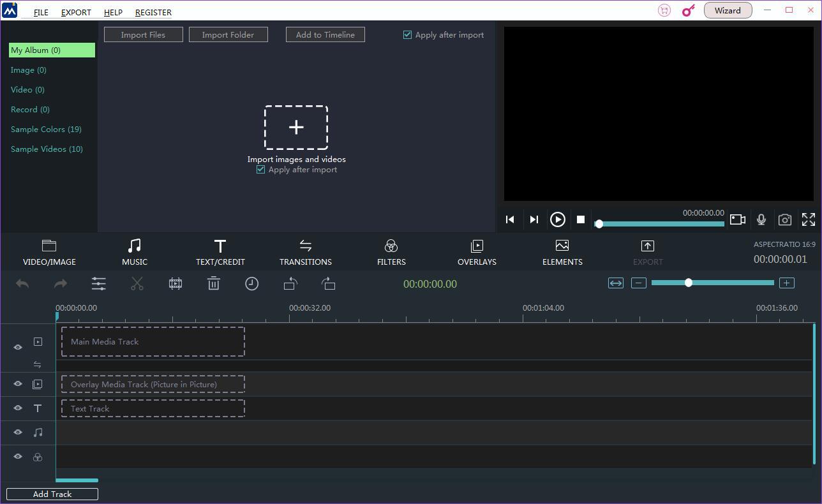Click the fit-to-timeline double arrow icon
The height and width of the screenshot is (504, 822).
(x=616, y=283)
